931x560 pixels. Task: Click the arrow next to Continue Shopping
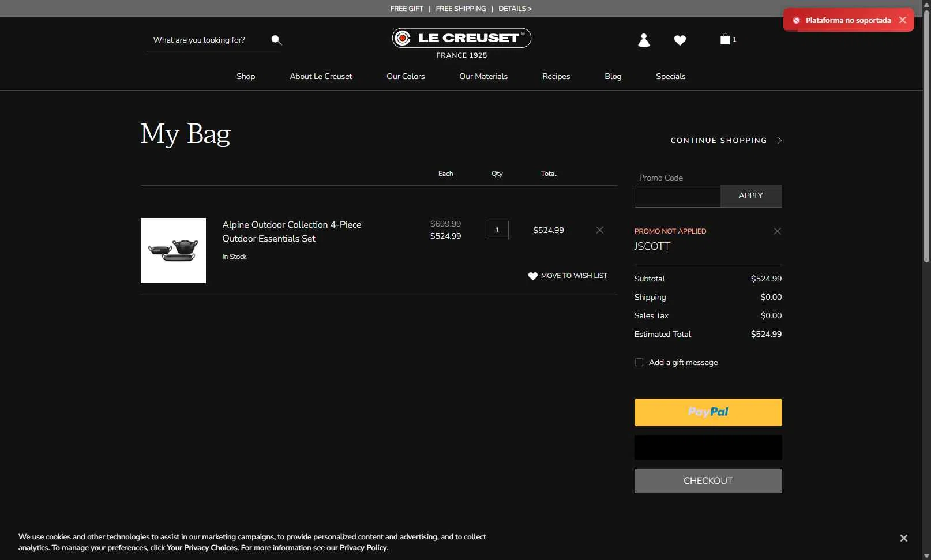pos(779,141)
